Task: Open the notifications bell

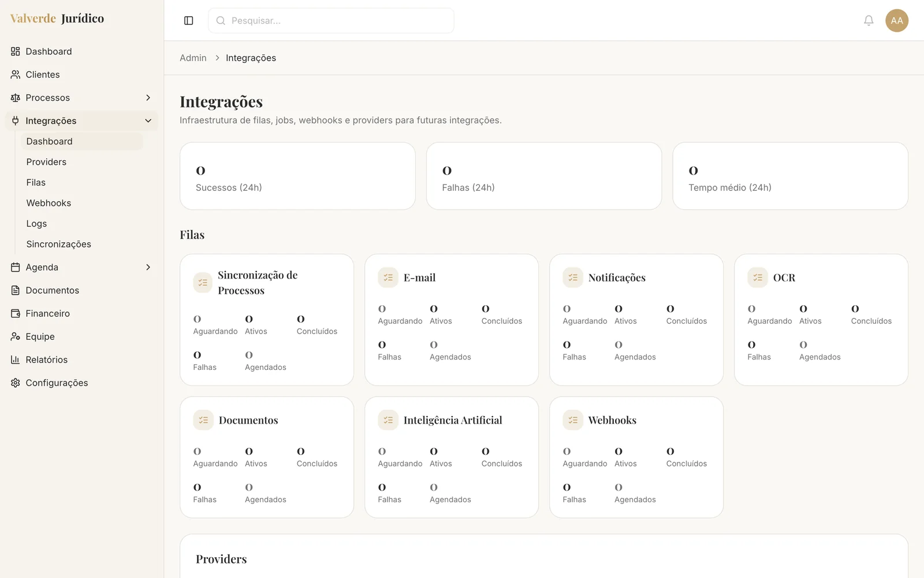Action: 869,21
